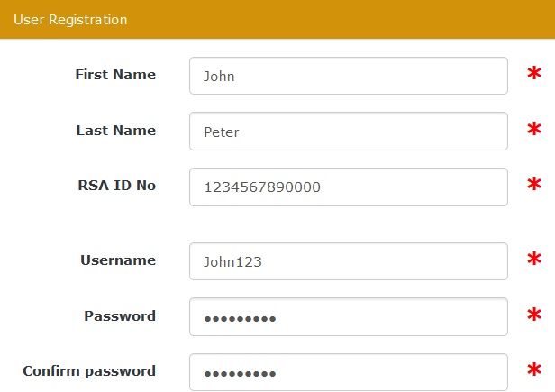The width and height of the screenshot is (555, 392).
Task: Click the "Username" label text
Action: pyautogui.click(x=118, y=260)
